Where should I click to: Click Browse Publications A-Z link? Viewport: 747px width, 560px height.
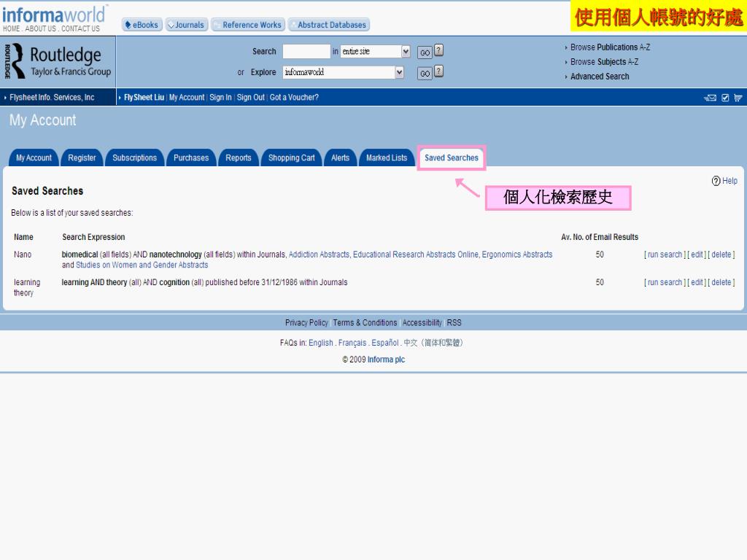point(610,47)
